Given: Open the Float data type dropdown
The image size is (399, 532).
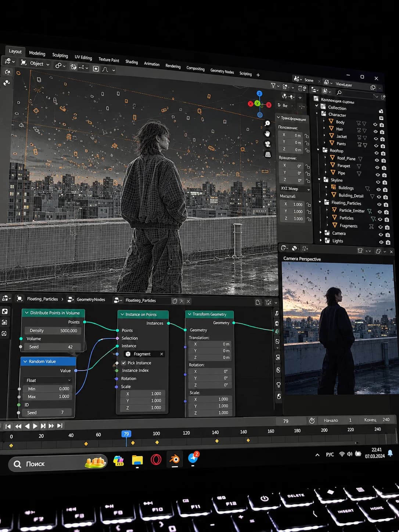Looking at the screenshot, I should click(x=48, y=380).
